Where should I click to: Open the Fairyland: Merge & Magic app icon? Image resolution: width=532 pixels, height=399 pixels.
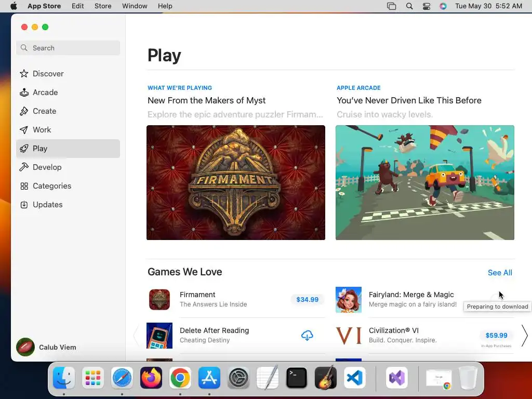[349, 300]
